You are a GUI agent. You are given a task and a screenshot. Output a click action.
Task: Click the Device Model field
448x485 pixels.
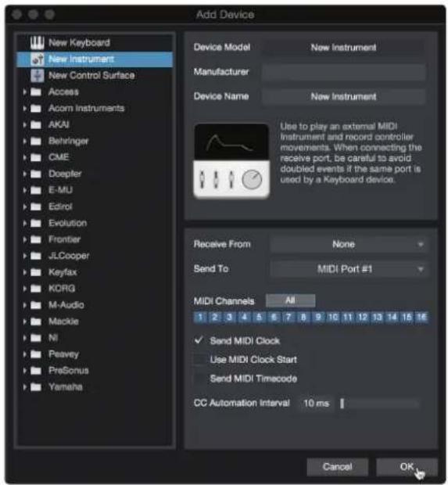pyautogui.click(x=343, y=47)
